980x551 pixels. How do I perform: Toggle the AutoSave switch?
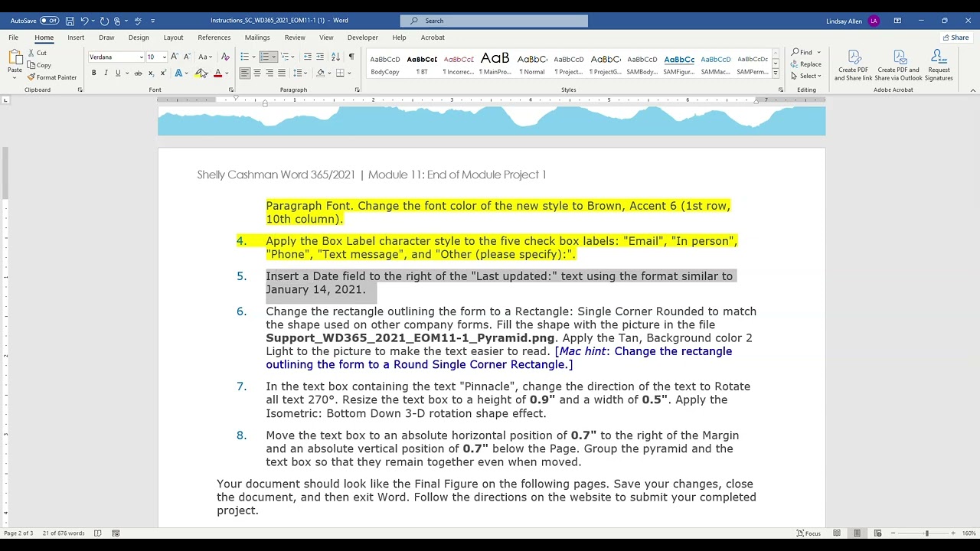point(50,21)
